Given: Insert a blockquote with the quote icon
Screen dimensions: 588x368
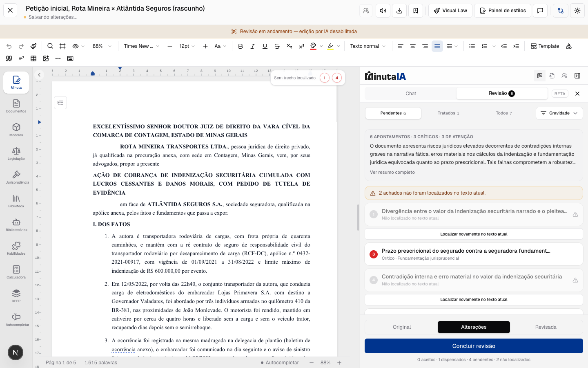Looking at the screenshot, I should tap(9, 58).
